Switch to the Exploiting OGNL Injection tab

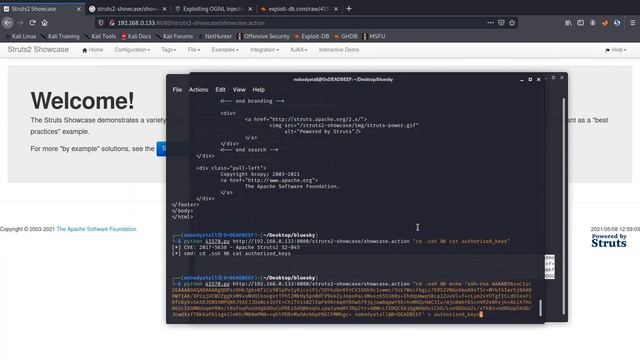[x=213, y=9]
